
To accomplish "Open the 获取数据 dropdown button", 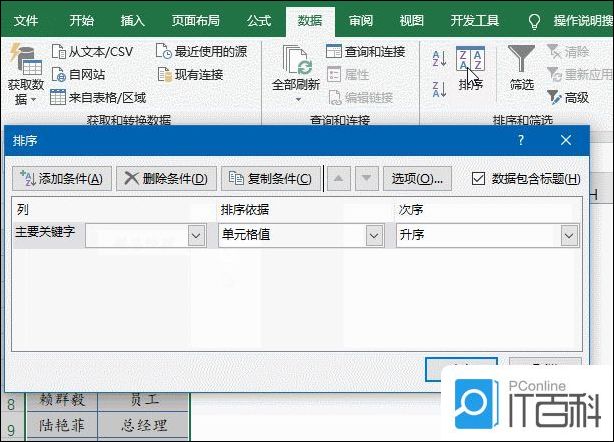I will click(x=26, y=73).
